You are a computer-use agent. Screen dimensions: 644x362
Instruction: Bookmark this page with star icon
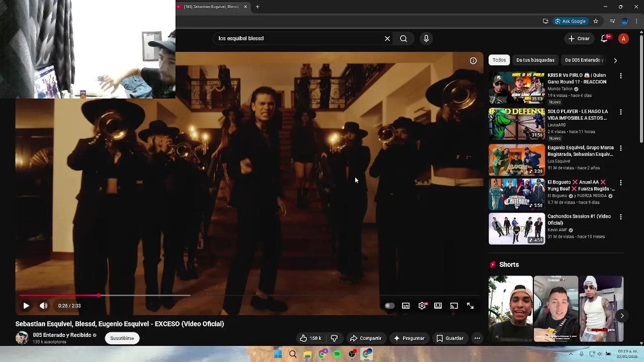596,21
